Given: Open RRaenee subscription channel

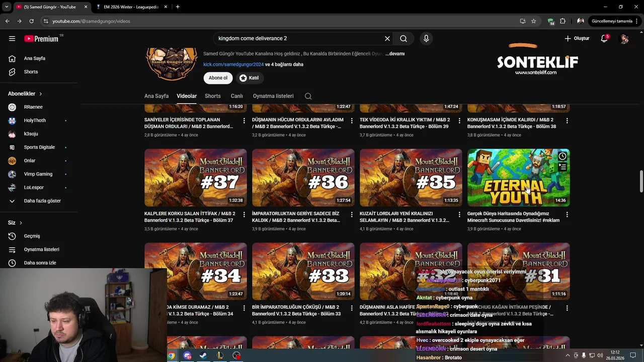Looking at the screenshot, I should coord(34,107).
